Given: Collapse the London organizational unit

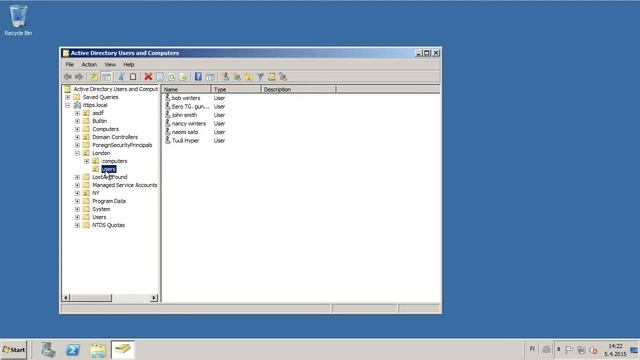Looking at the screenshot, I should pyautogui.click(x=77, y=153).
